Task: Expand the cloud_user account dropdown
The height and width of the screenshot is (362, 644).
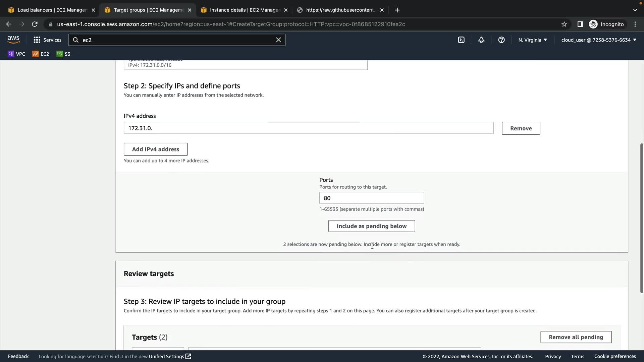Action: (x=599, y=40)
